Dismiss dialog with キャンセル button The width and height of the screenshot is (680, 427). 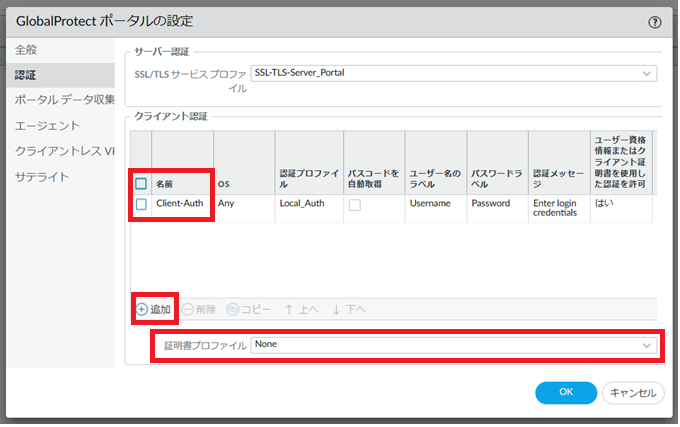click(x=633, y=392)
